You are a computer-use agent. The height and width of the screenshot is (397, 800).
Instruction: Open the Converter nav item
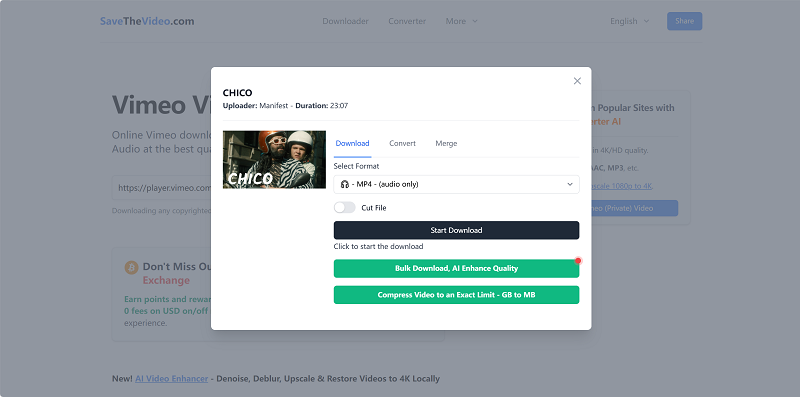(407, 21)
